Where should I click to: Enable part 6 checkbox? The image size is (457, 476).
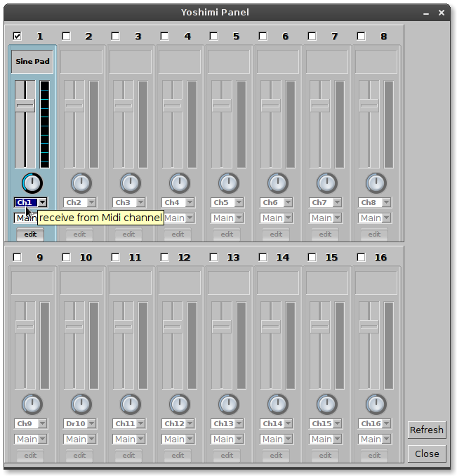coord(263,37)
